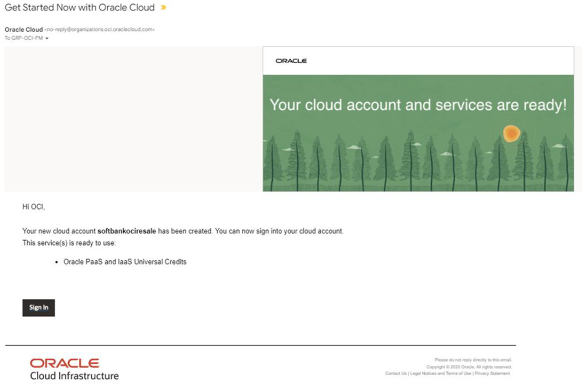Open the Privacy Statement footer link

point(492,373)
